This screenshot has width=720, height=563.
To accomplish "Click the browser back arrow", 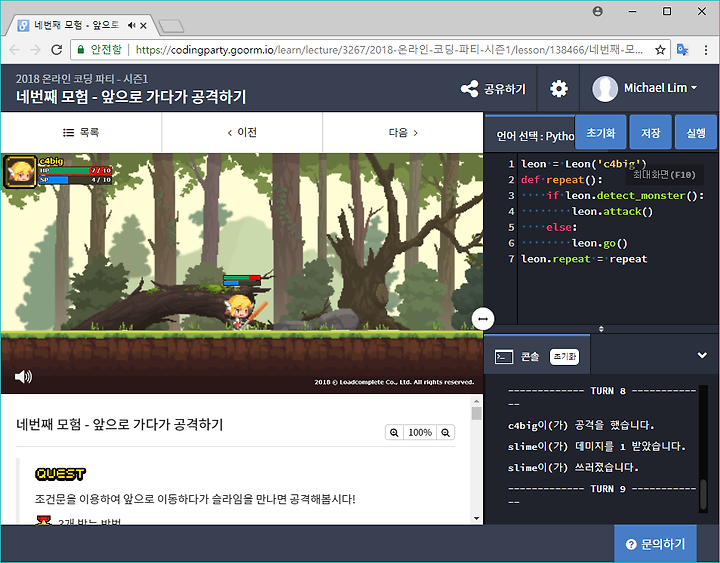I will pos(14,50).
